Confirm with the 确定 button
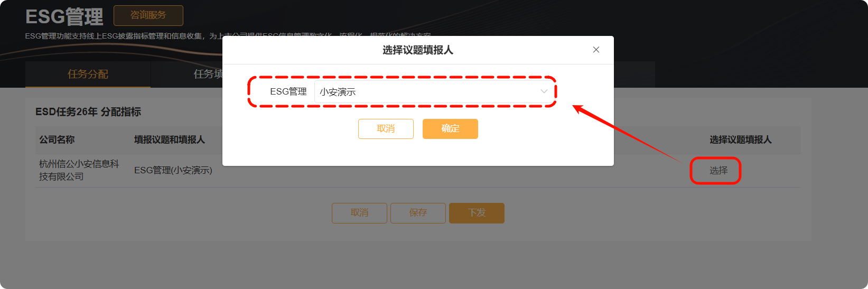The image size is (868, 289). coord(450,128)
